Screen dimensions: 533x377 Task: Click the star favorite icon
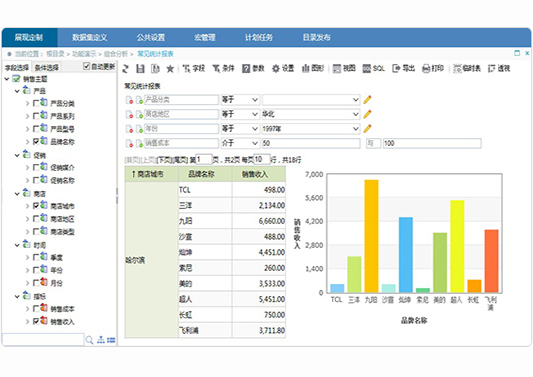170,69
